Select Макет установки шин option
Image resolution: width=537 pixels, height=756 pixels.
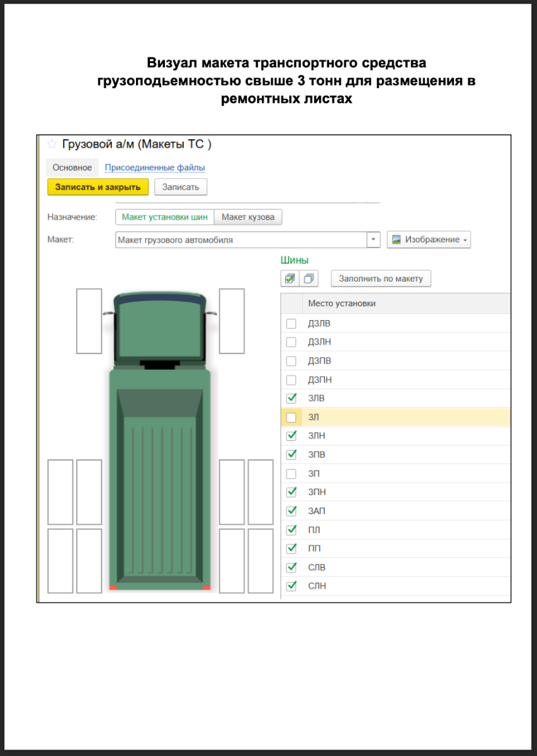tap(164, 217)
